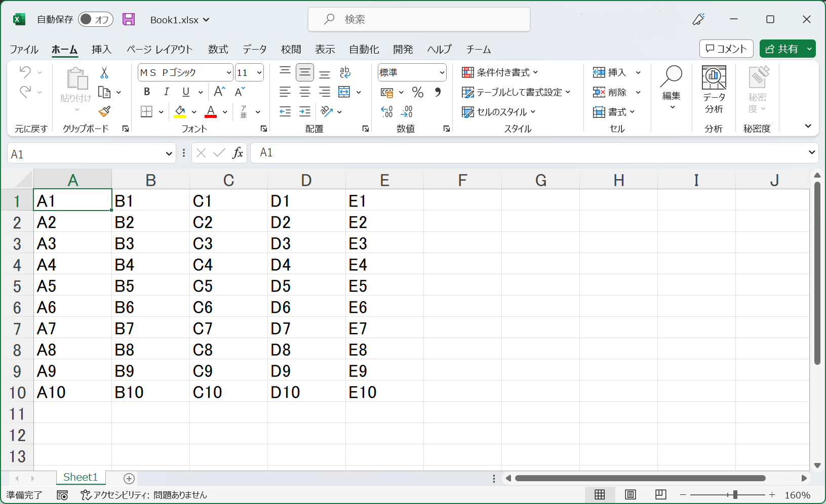Switch to the 挿入 tab
The image size is (826, 504).
tap(101, 49)
